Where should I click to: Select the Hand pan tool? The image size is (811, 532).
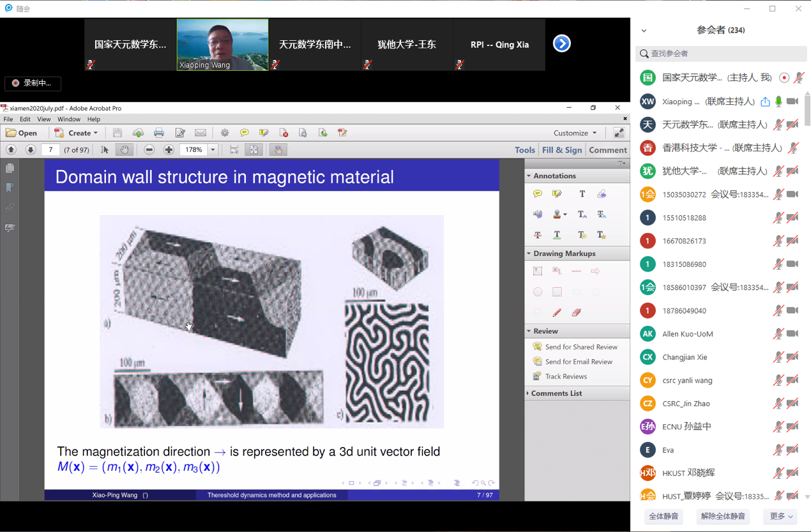(124, 149)
